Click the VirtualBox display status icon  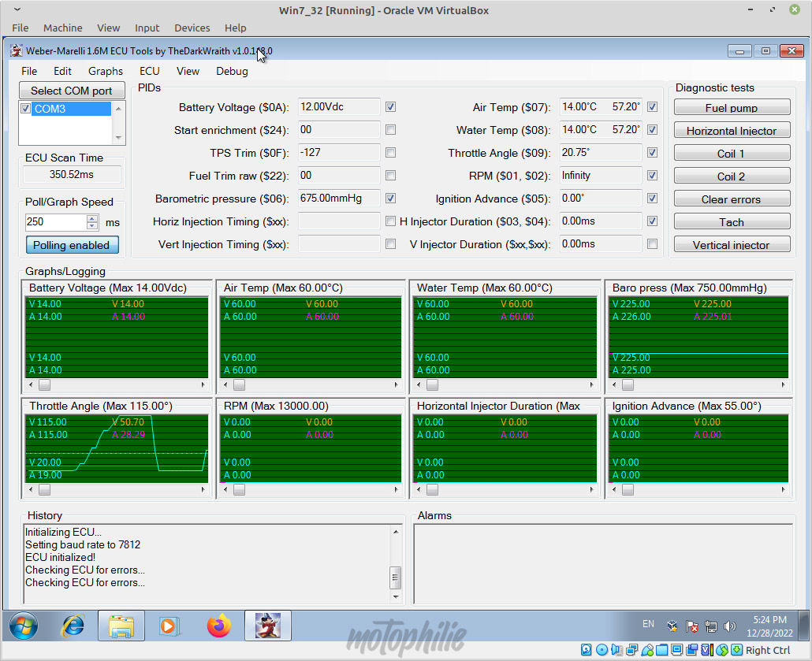click(x=677, y=650)
